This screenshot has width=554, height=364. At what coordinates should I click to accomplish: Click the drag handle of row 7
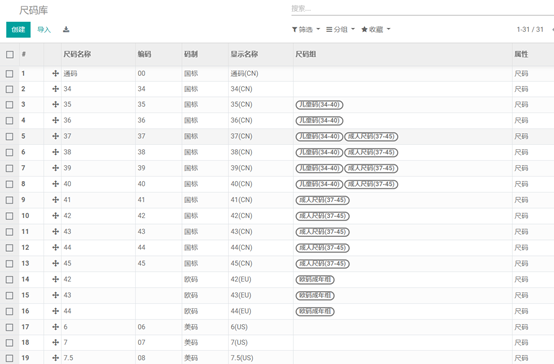pyautogui.click(x=55, y=168)
